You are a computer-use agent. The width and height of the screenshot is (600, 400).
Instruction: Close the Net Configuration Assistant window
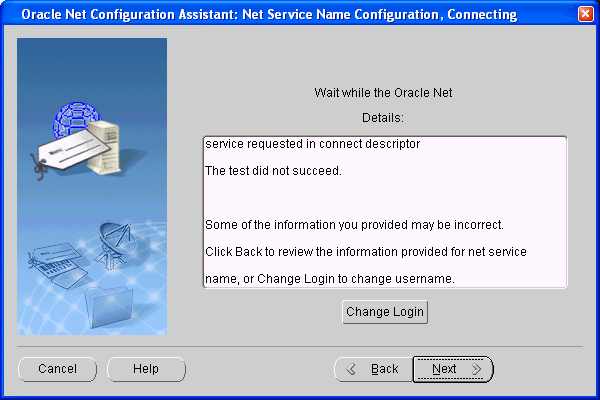coord(585,15)
